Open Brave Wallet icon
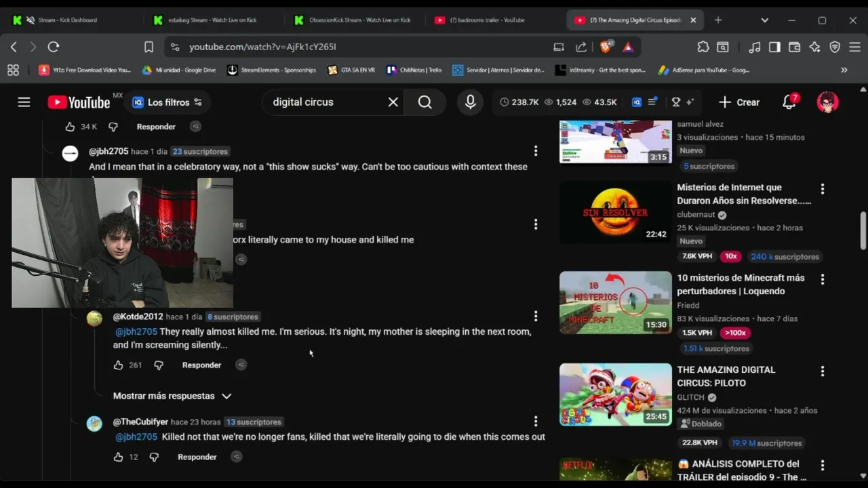This screenshot has width=868, height=488. [x=794, y=47]
